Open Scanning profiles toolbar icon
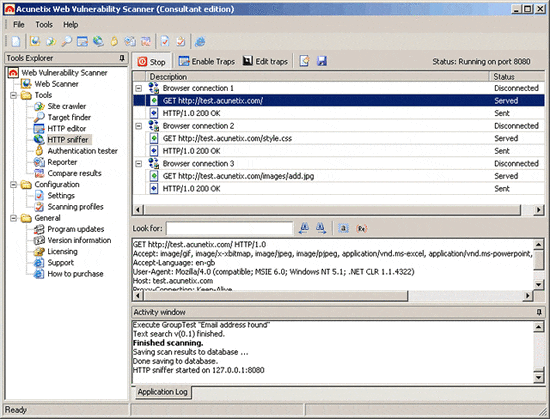Viewport: 550px width, 419px height. click(x=181, y=41)
